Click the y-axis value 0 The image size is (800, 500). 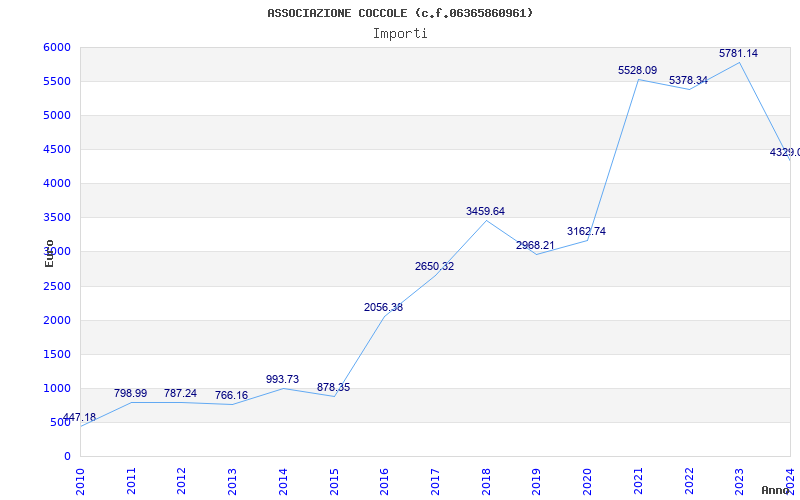point(67,457)
